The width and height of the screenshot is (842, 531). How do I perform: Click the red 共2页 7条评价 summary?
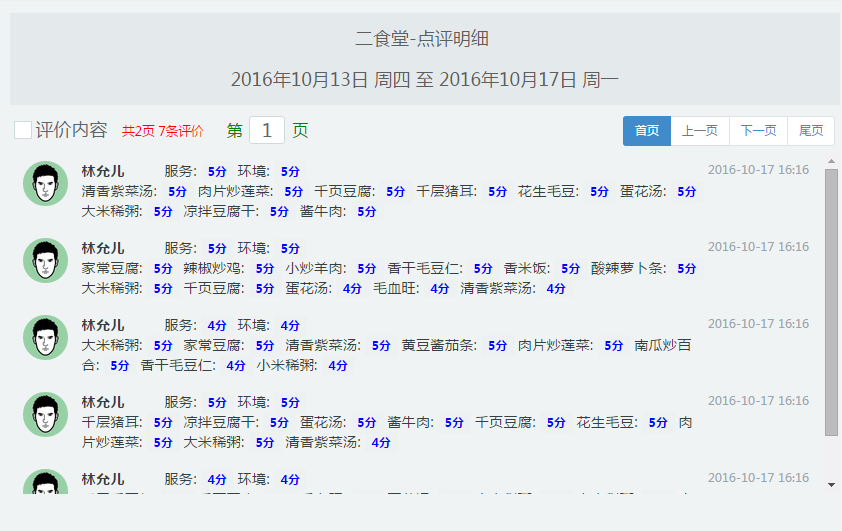tap(163, 131)
